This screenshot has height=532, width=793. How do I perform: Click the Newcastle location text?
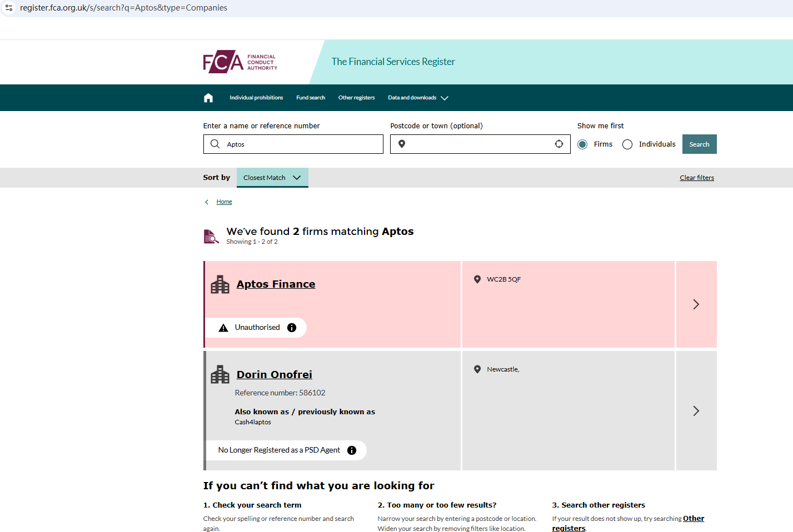coord(503,369)
